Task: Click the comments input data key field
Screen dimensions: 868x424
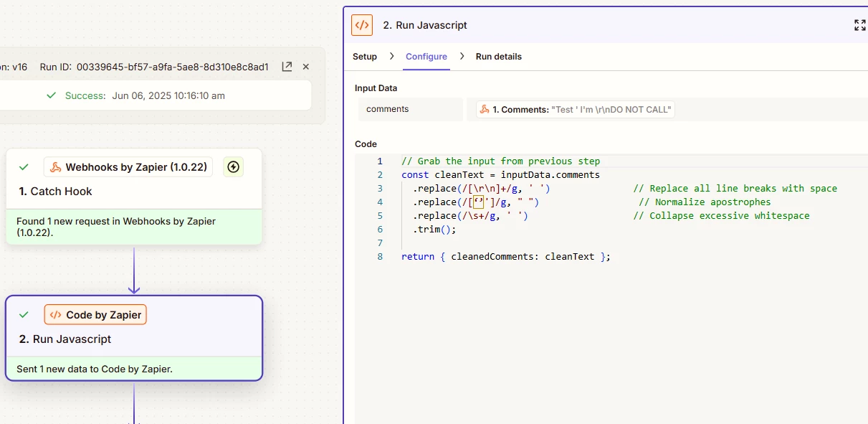Action: tap(411, 110)
